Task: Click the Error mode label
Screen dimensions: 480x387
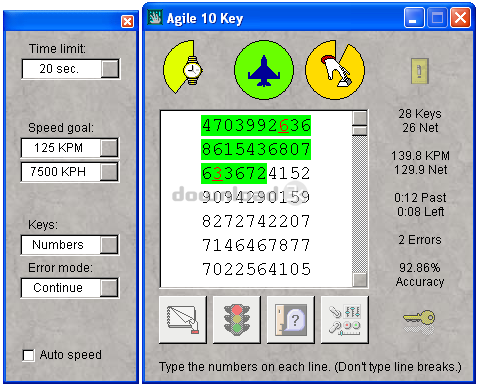Action: [x=60, y=268]
